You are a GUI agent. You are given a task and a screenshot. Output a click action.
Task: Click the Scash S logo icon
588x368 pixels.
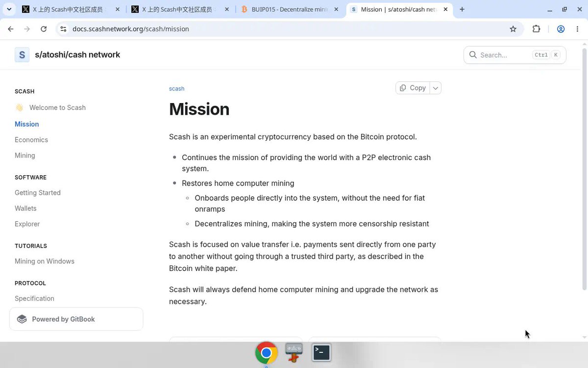point(22,55)
